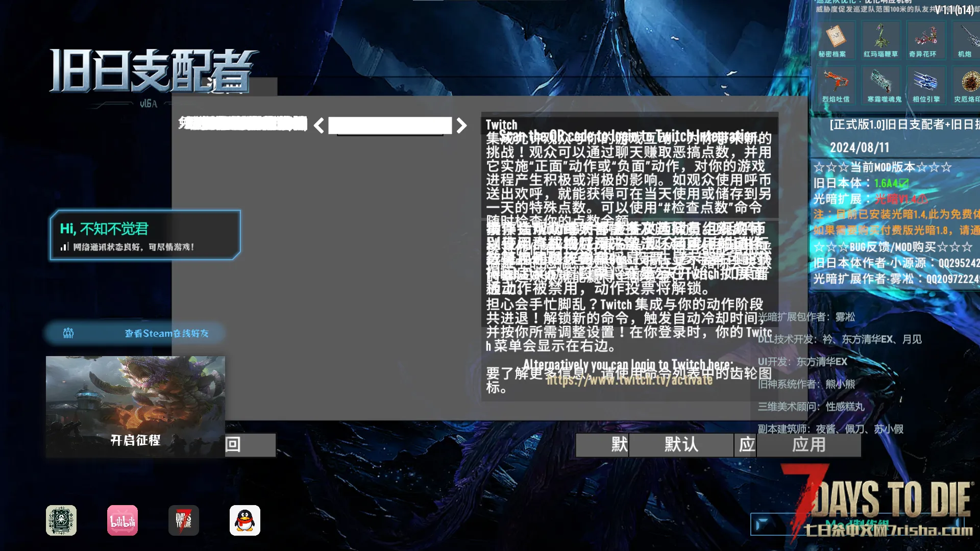Image resolution: width=980 pixels, height=551 pixels.
Task: Start the journey via 开启征程 thumbnail
Action: tap(135, 407)
